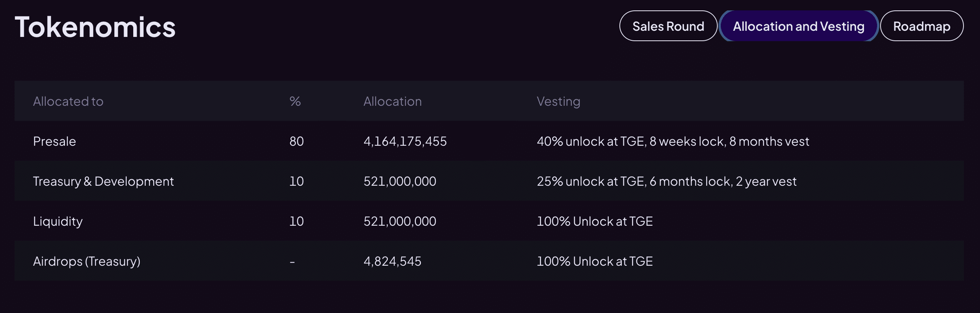Select the Treasury & Development row label
Image resolution: width=980 pixels, height=313 pixels.
point(103,181)
